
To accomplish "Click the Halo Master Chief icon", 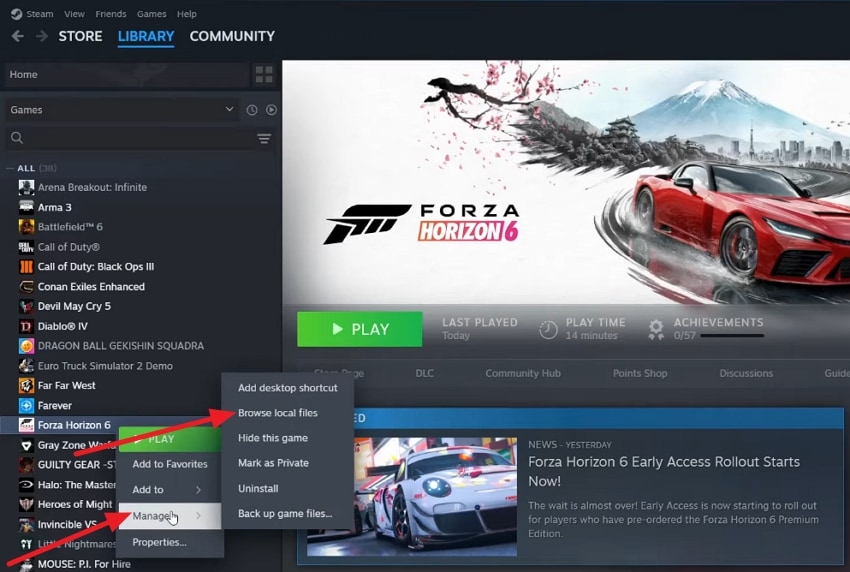I will 26,485.
